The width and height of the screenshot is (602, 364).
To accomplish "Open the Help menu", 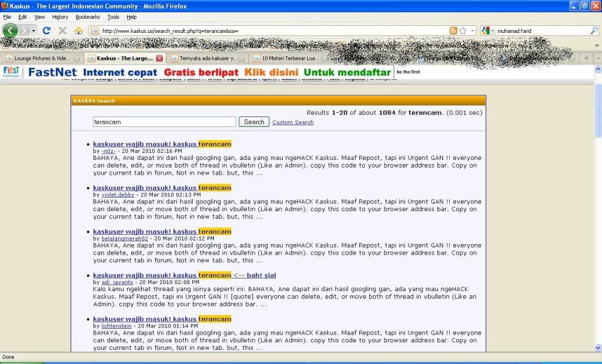I will click(132, 17).
